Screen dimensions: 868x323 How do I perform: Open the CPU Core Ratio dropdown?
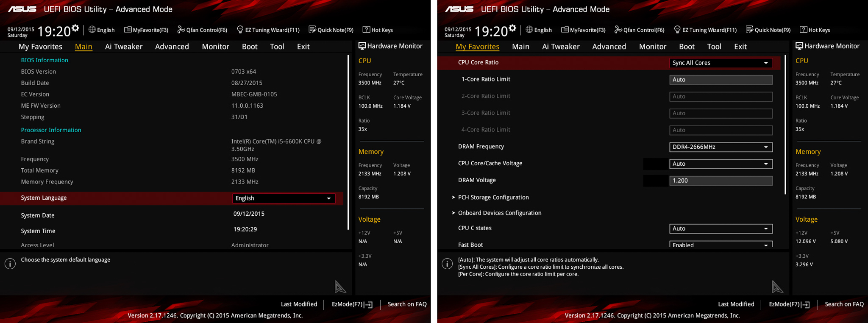click(x=721, y=63)
